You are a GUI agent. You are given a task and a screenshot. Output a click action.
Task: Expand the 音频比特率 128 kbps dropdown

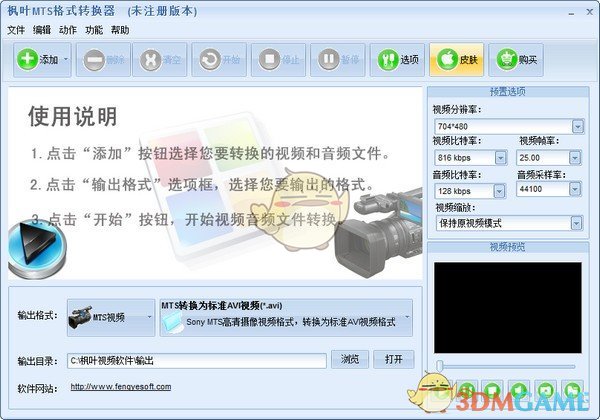pos(499,191)
